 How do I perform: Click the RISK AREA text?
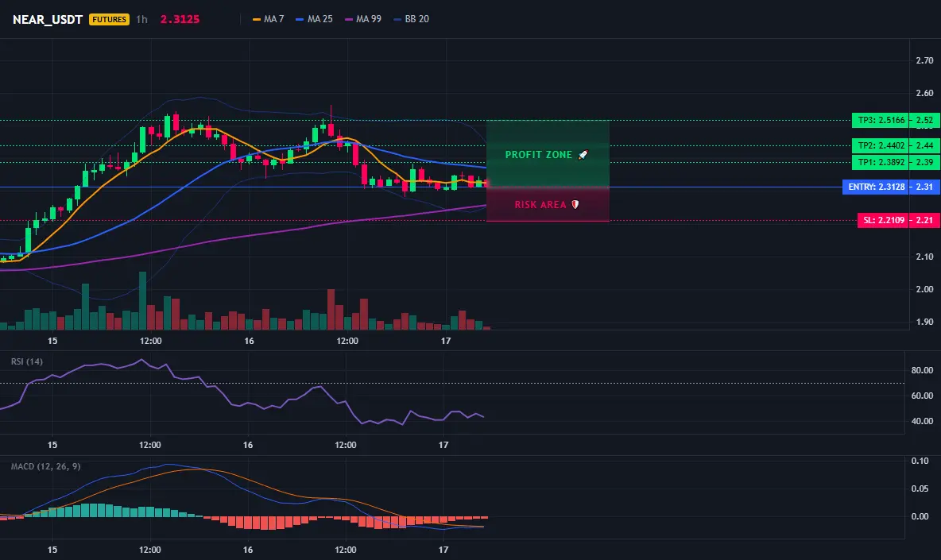540,204
